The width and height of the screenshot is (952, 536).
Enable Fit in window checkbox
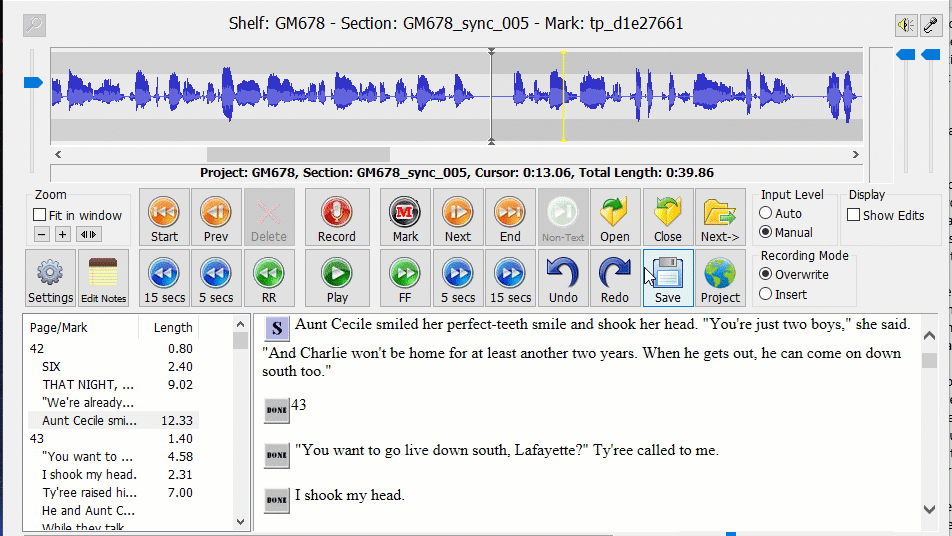click(40, 215)
